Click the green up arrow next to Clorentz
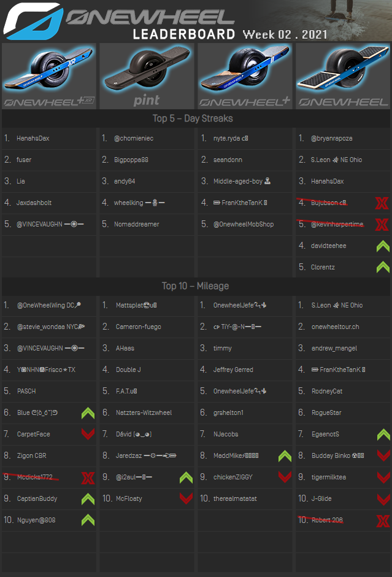The height and width of the screenshot is (577, 392). (383, 267)
